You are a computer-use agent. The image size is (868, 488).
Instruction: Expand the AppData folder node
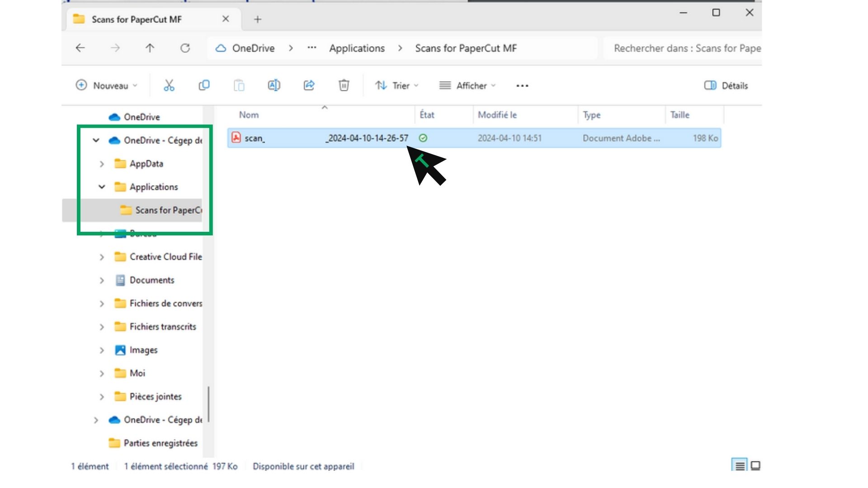[x=102, y=164]
